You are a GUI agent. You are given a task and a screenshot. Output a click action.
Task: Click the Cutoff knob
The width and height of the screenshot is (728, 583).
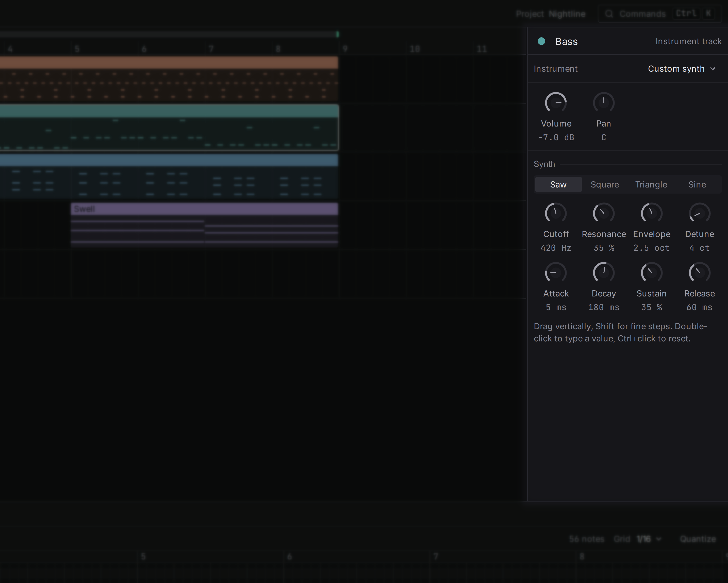[x=556, y=213]
